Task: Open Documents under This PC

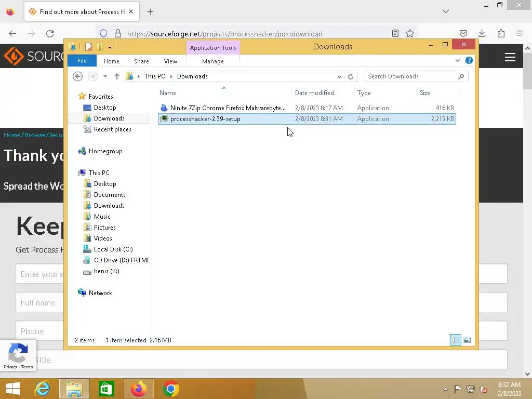Action: pyautogui.click(x=110, y=195)
